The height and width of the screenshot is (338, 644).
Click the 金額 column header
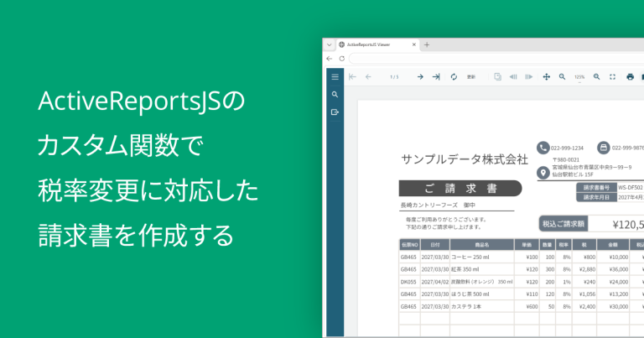point(613,245)
